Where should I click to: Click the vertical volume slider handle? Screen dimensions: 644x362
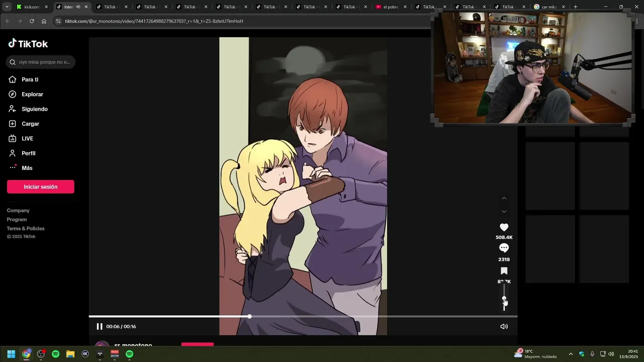(x=504, y=299)
